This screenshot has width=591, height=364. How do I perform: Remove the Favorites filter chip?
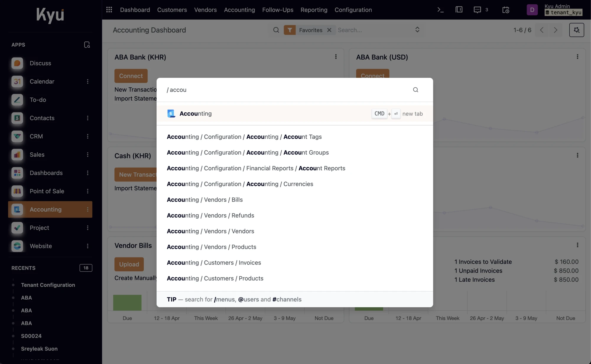point(329,30)
